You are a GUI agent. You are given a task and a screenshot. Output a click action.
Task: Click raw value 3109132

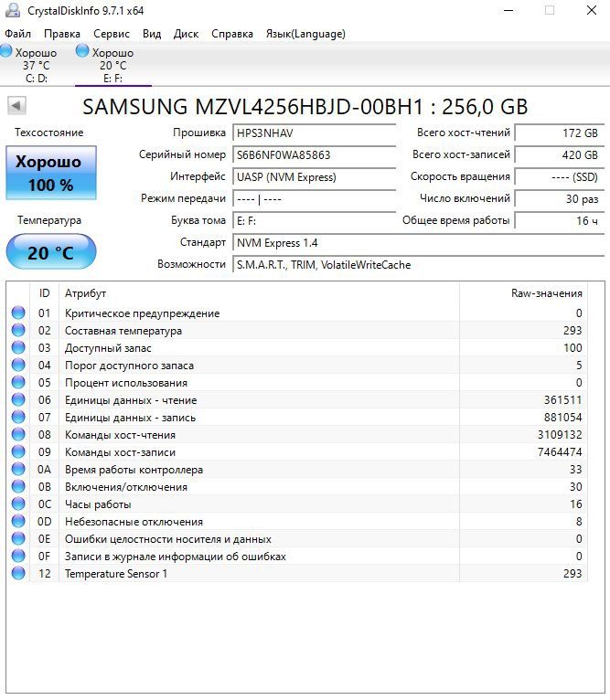click(x=560, y=435)
